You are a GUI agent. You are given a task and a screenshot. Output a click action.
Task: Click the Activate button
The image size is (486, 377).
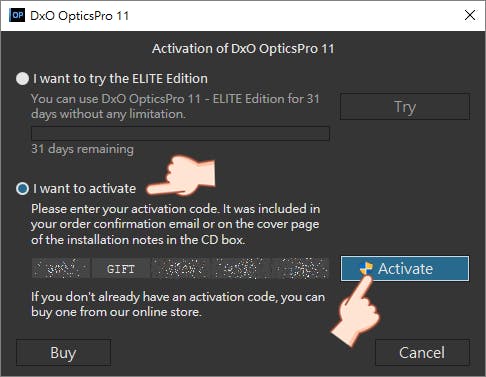[x=405, y=269]
